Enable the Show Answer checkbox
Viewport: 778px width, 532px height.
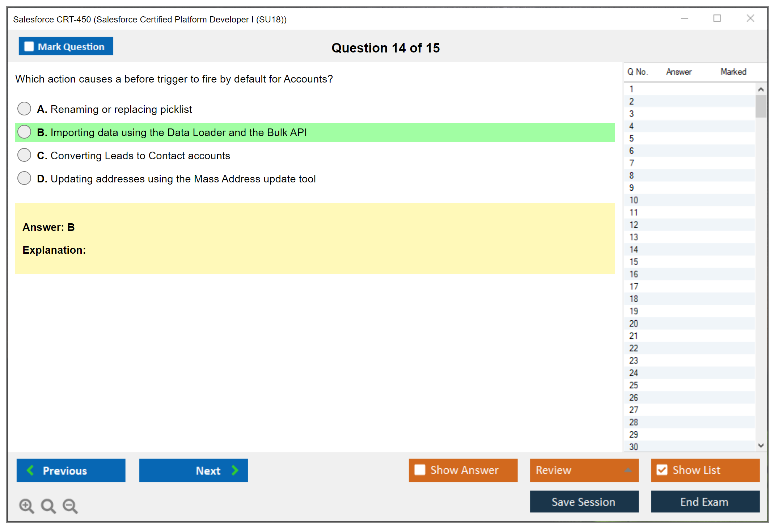click(x=420, y=470)
